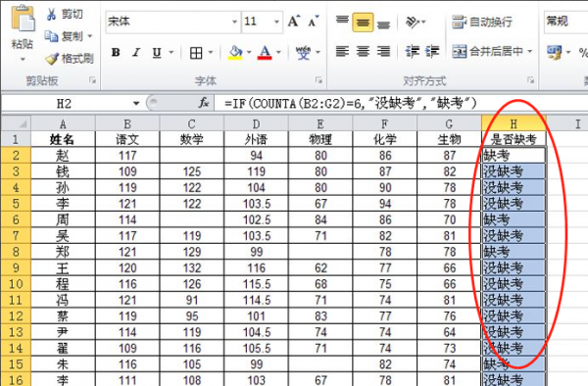This screenshot has height=386, width=588.
Task: Click cell with value 132
Action: [192, 268]
